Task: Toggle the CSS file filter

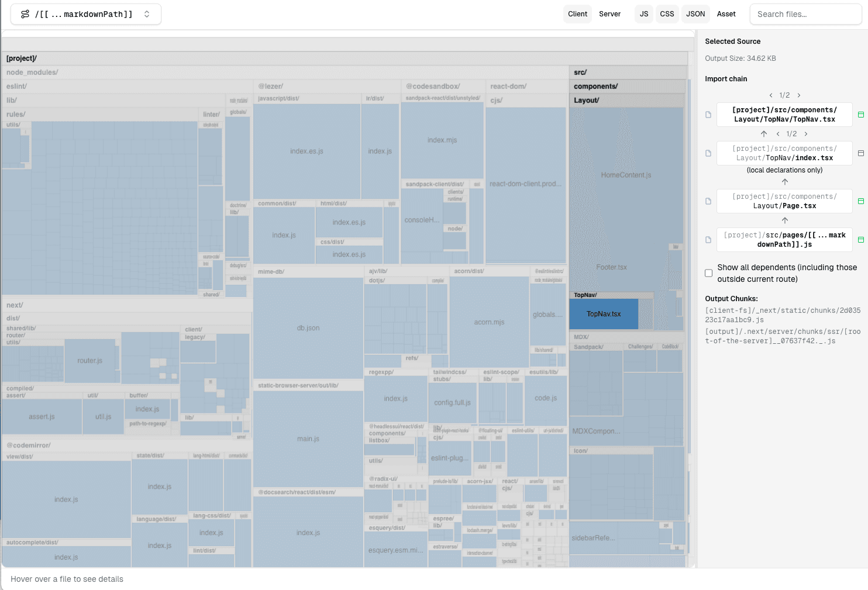Action: (667, 13)
